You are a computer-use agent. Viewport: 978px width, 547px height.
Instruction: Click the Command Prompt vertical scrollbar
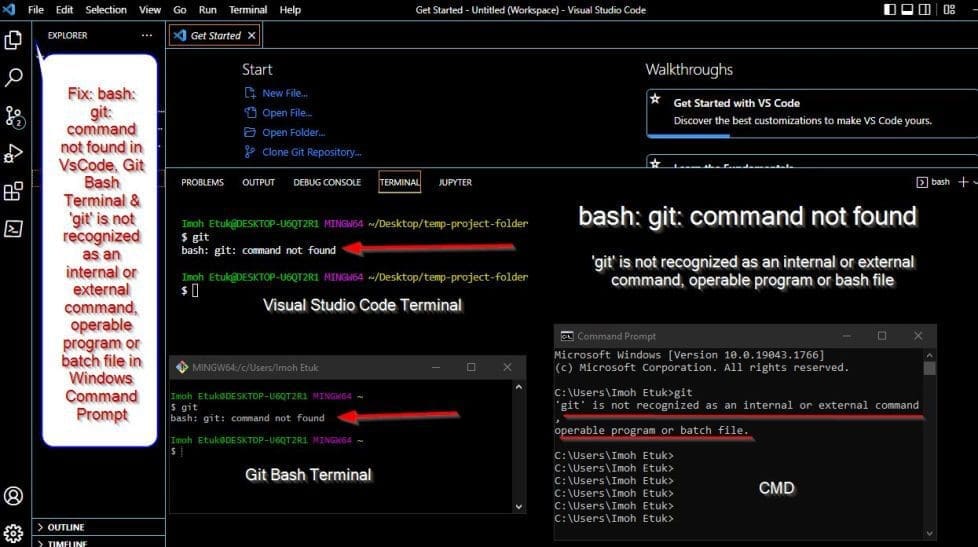(x=930, y=440)
